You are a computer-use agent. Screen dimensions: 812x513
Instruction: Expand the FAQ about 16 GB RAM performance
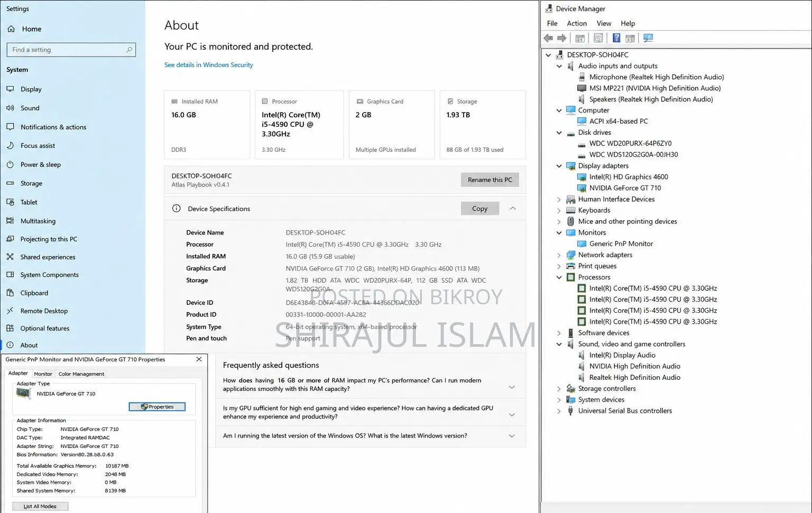pyautogui.click(x=512, y=387)
